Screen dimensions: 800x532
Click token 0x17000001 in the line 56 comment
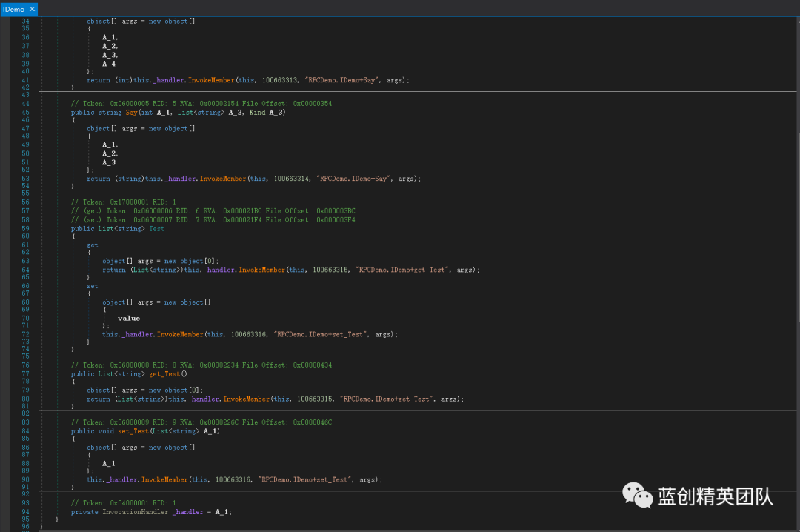click(129, 202)
